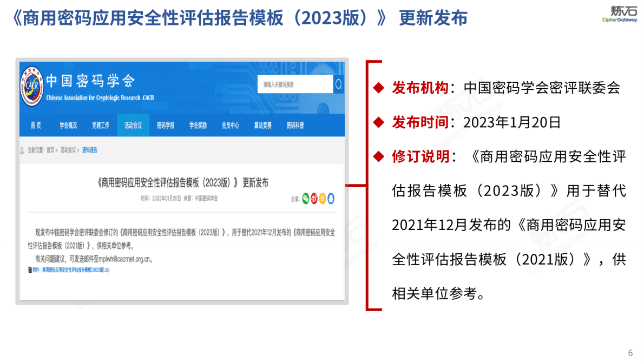The height and width of the screenshot is (362, 644).
Task: Click the user icon in the breadcrumb bar
Action: 21,150
